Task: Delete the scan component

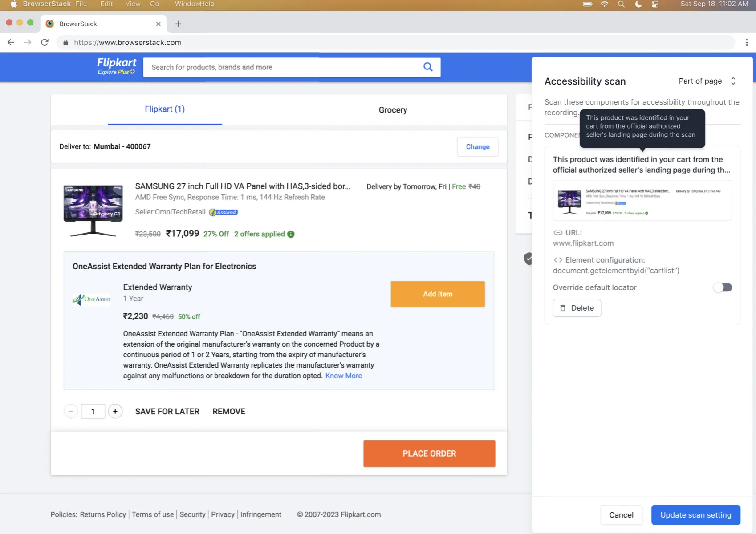Action: pos(577,308)
